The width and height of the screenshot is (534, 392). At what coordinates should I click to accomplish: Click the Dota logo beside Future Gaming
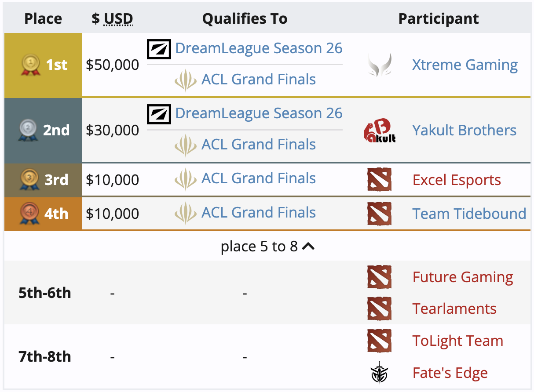[379, 277]
